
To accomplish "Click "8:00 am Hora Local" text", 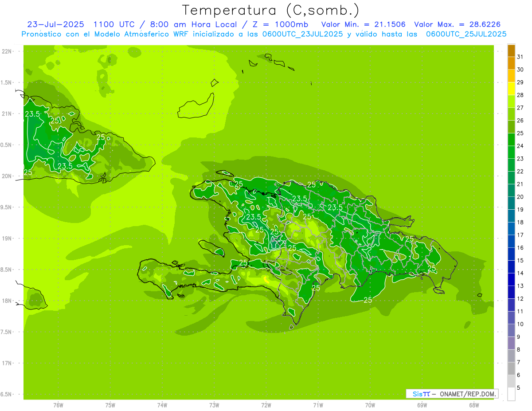I will coord(192,24).
